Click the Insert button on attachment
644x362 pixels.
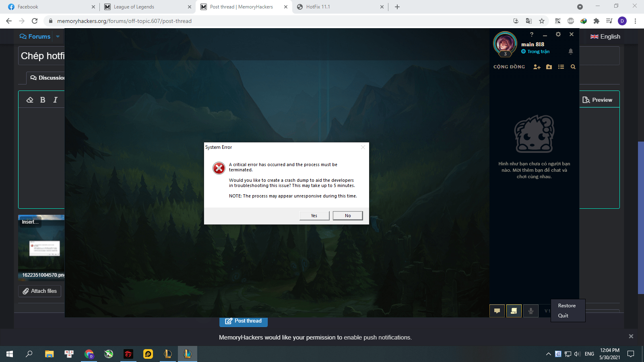[x=30, y=222]
